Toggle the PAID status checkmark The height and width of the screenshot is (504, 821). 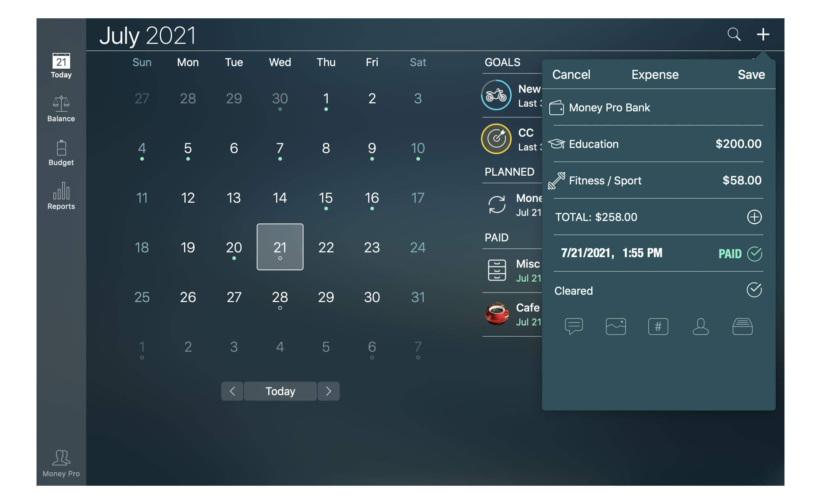[753, 253]
